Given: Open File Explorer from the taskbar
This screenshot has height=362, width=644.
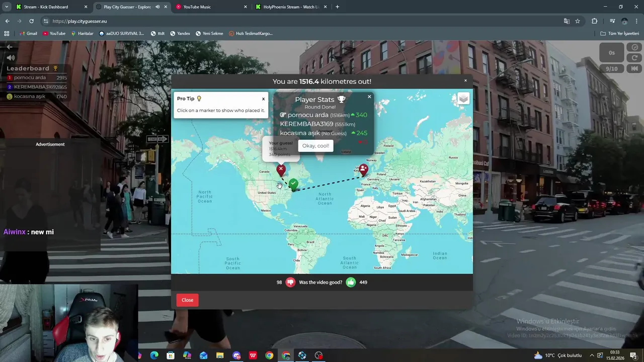Looking at the screenshot, I should [x=220, y=355].
